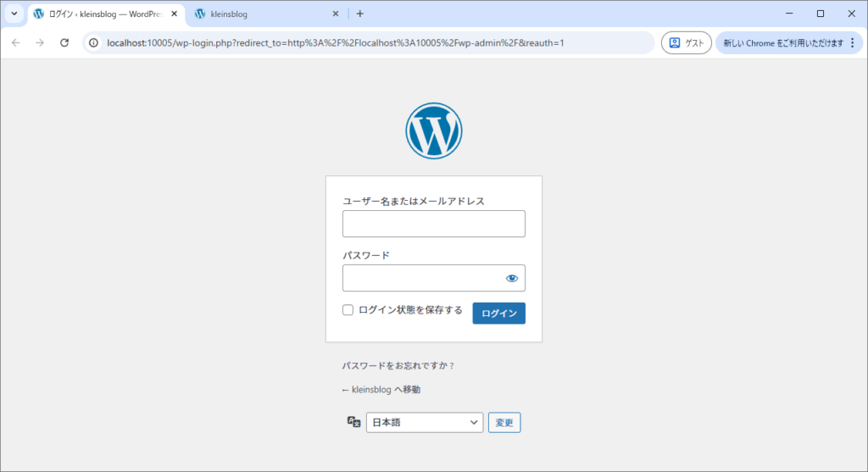868x472 pixels.
Task: Enable ログイン状態を保存する checkbox
Action: pos(348,310)
